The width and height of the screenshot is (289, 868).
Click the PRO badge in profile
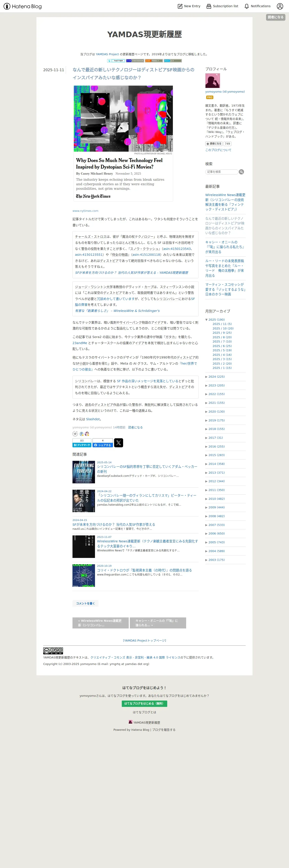pyautogui.click(x=210, y=97)
